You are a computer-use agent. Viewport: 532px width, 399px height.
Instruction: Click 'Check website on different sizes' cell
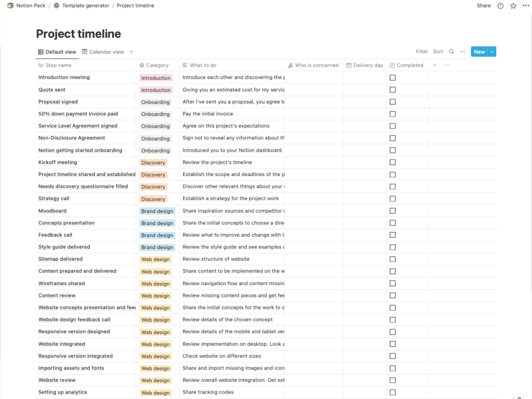coord(232,356)
